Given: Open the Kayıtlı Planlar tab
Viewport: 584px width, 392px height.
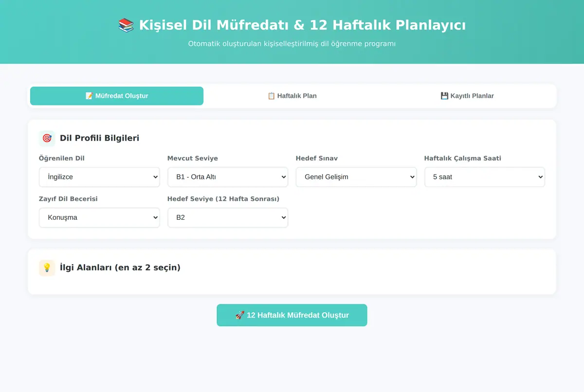Looking at the screenshot, I should (467, 96).
